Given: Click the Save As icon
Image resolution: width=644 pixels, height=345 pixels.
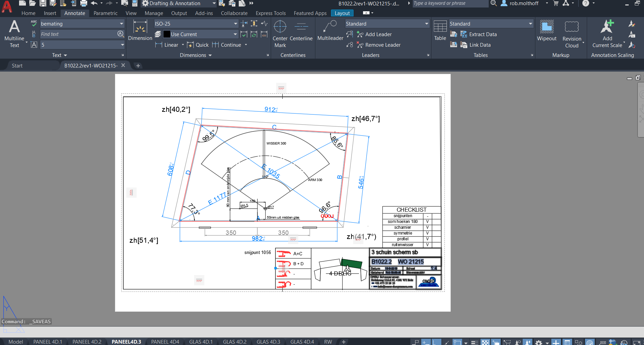Looking at the screenshot, I should tap(53, 3).
